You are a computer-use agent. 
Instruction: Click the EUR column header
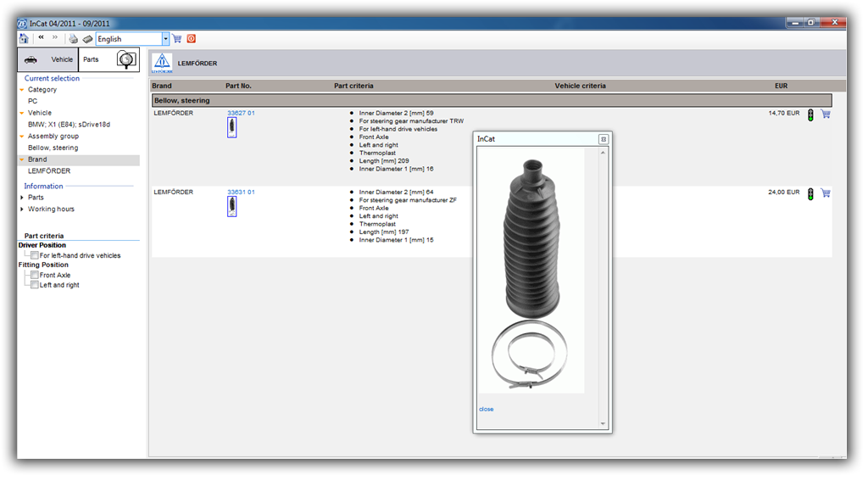click(x=781, y=86)
